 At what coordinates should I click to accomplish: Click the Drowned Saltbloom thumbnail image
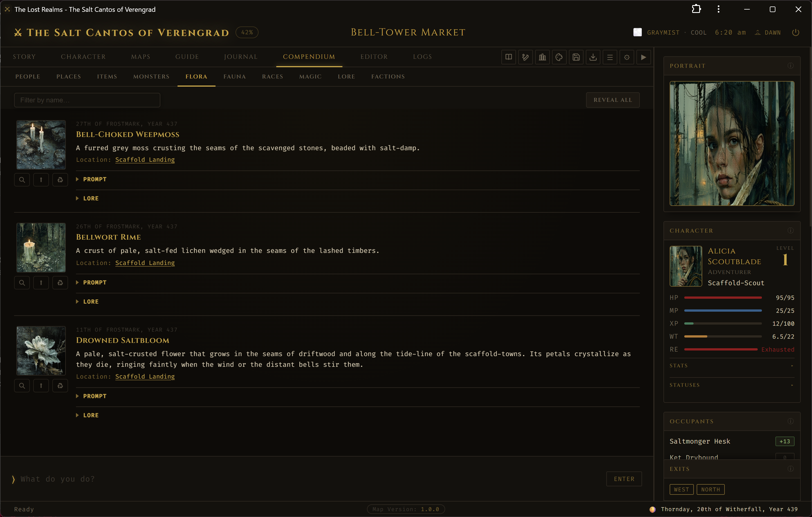click(x=41, y=350)
